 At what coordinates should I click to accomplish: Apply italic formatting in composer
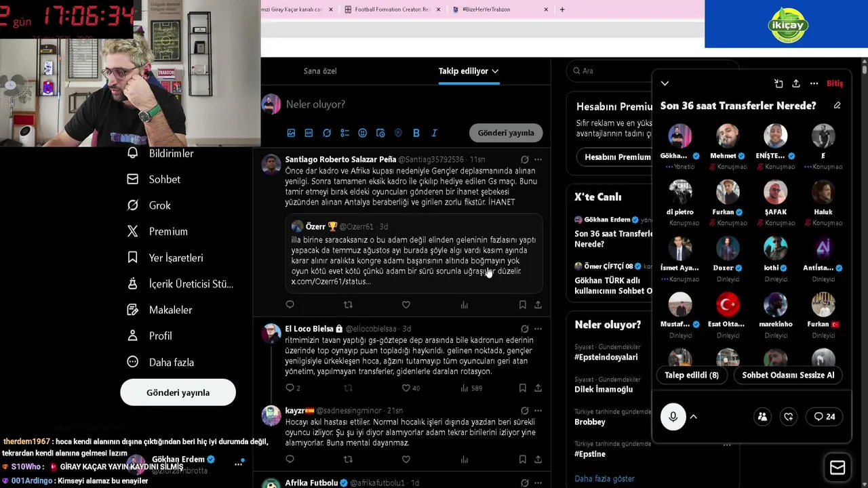click(x=434, y=133)
